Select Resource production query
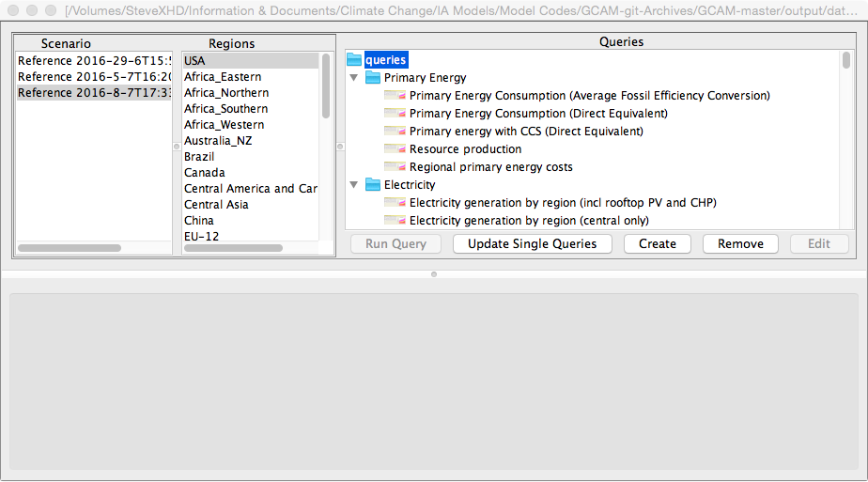 [466, 148]
